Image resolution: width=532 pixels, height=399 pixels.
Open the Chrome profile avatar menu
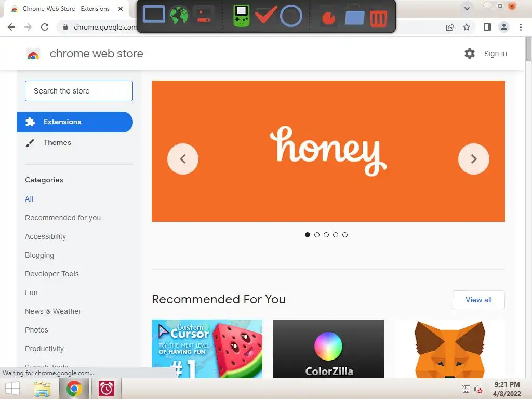pos(504,27)
